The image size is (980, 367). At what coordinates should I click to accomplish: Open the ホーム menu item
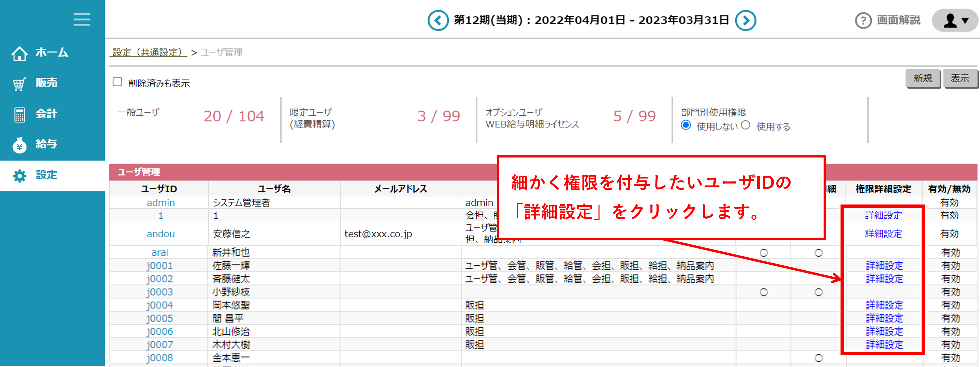[x=52, y=52]
